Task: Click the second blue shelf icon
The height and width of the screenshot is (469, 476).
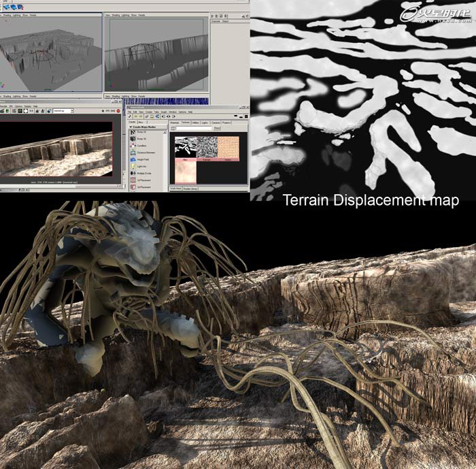Action: coord(13,7)
